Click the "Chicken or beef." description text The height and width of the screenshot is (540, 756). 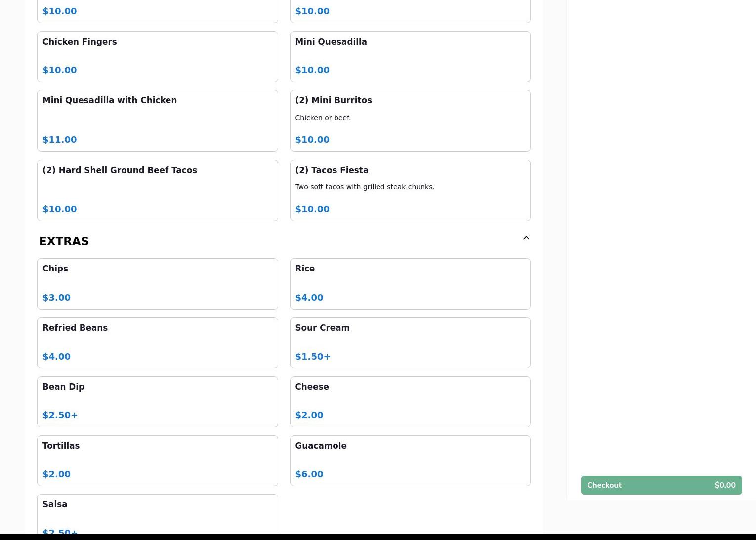pos(323,118)
